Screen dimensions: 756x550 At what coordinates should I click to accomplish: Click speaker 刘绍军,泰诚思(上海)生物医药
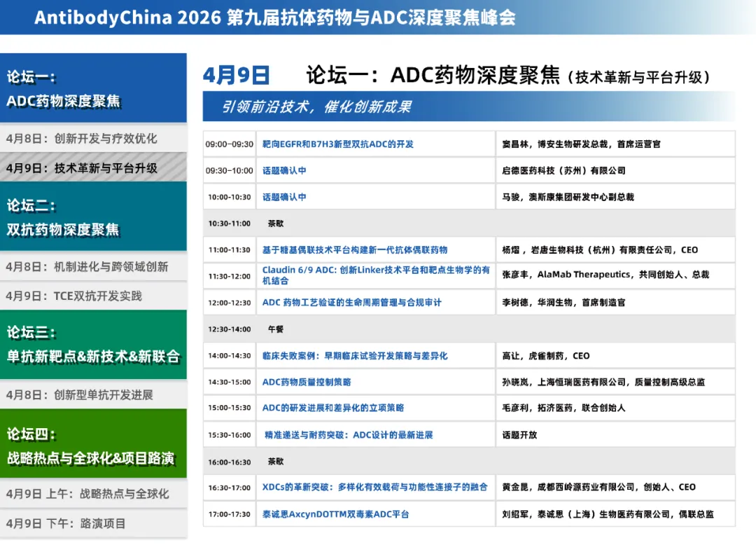pyautogui.click(x=608, y=514)
